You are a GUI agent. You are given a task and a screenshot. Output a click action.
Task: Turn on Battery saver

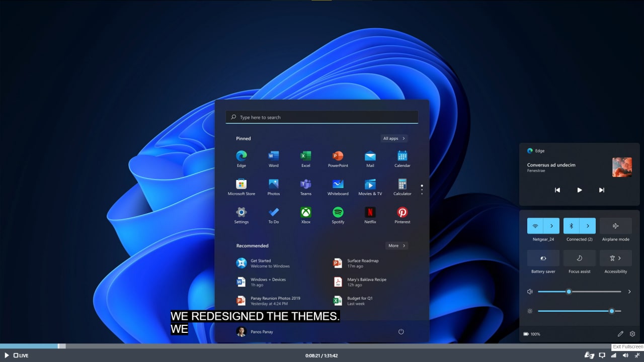click(543, 258)
